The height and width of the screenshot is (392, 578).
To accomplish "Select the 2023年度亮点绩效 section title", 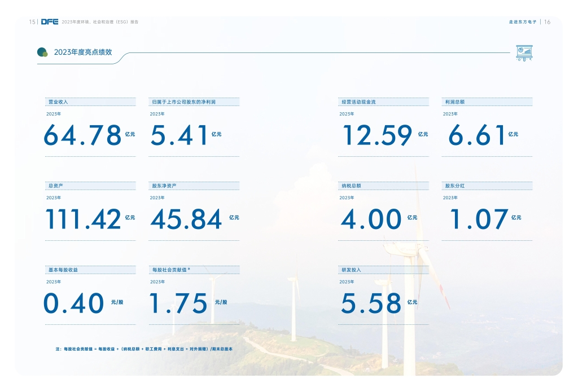I will tap(83, 52).
